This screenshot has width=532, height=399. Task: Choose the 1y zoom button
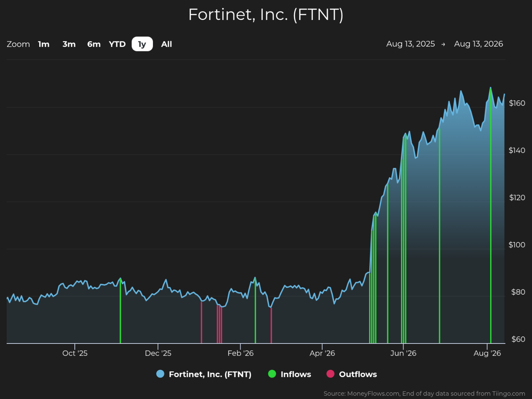142,44
